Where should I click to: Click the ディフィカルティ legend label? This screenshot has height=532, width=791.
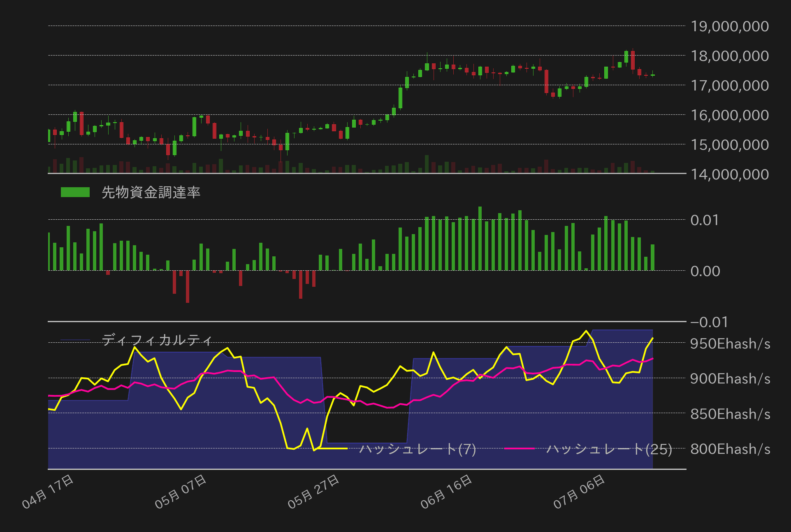pos(157,340)
